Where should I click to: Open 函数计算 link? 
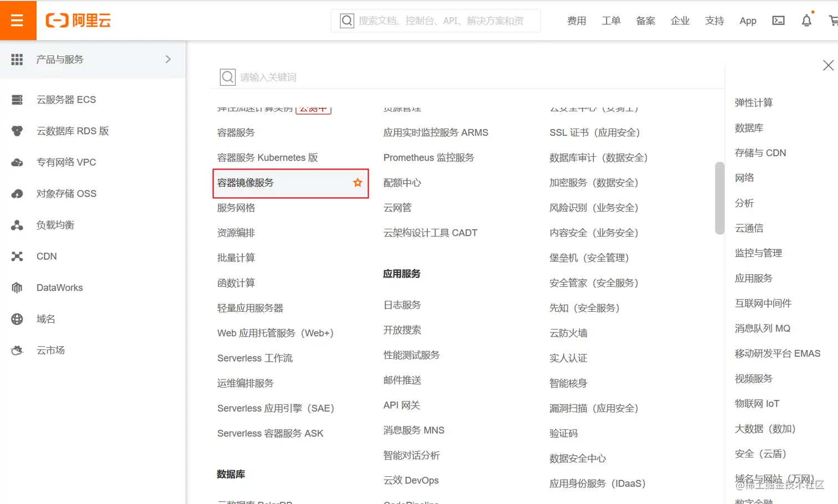point(236,283)
